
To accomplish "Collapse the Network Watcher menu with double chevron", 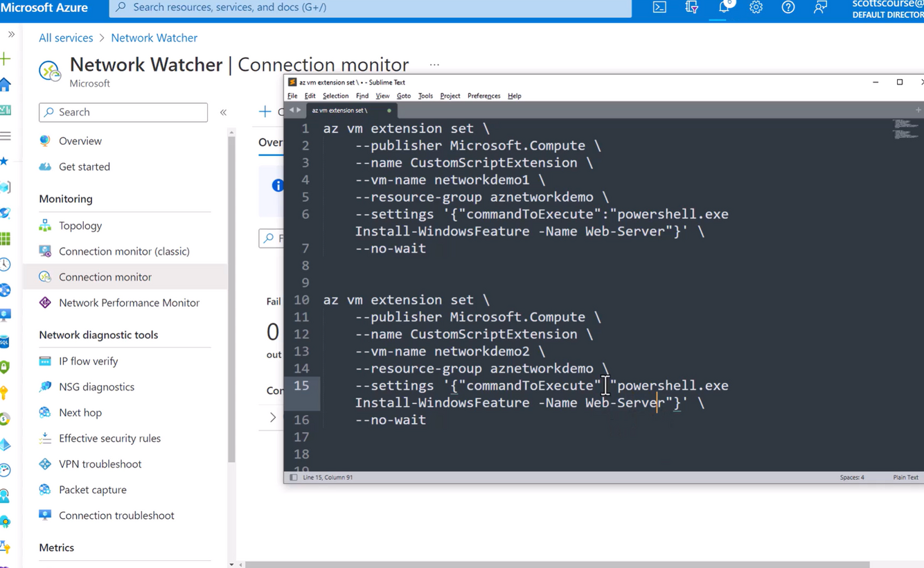I will 223,112.
